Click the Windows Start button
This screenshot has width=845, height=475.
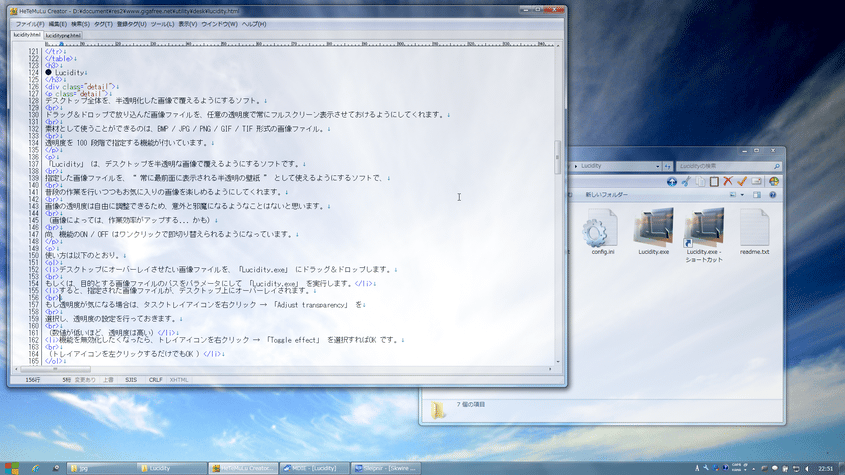[12, 468]
